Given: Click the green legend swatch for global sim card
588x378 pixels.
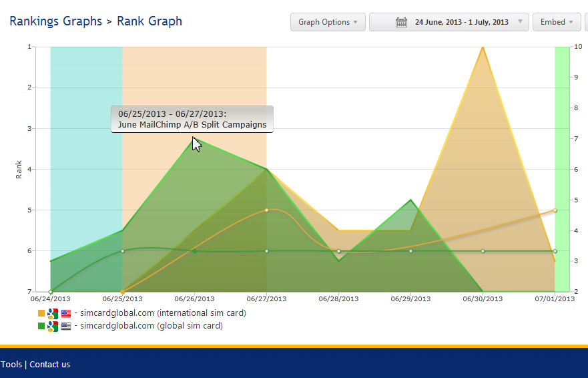Looking at the screenshot, I should (41, 327).
